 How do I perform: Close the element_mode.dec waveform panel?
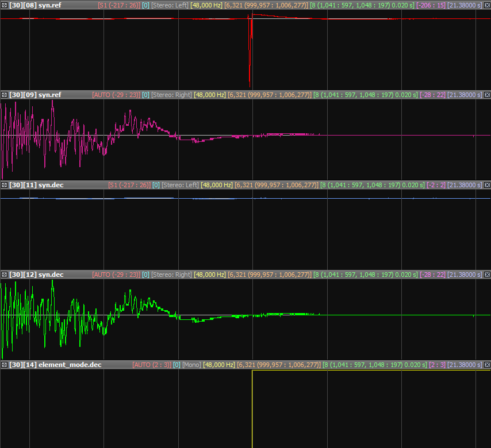pyautogui.click(x=487, y=365)
